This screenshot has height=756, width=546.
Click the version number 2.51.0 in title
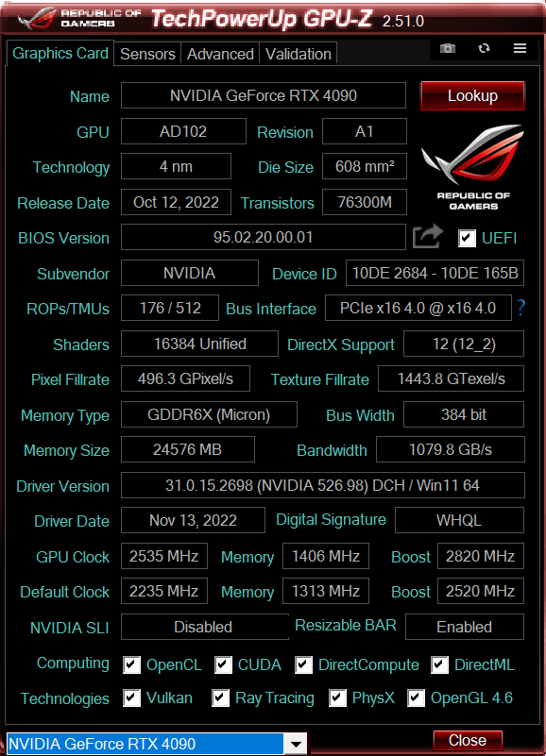(x=403, y=21)
